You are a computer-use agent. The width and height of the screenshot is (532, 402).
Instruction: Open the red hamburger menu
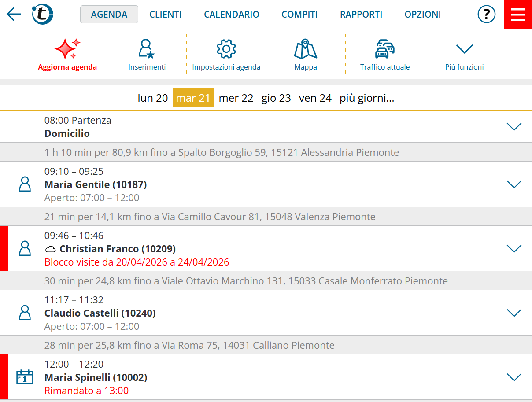coord(518,15)
